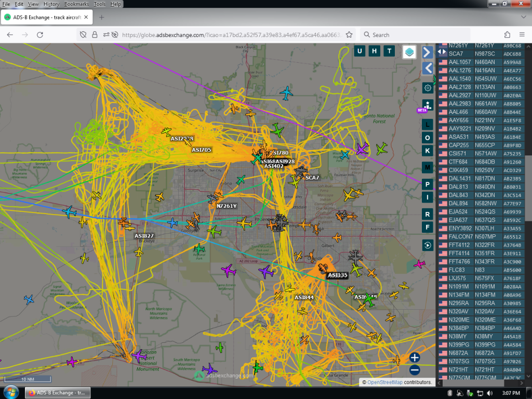Toggle the P button on the map
532x399 pixels.
428,184
